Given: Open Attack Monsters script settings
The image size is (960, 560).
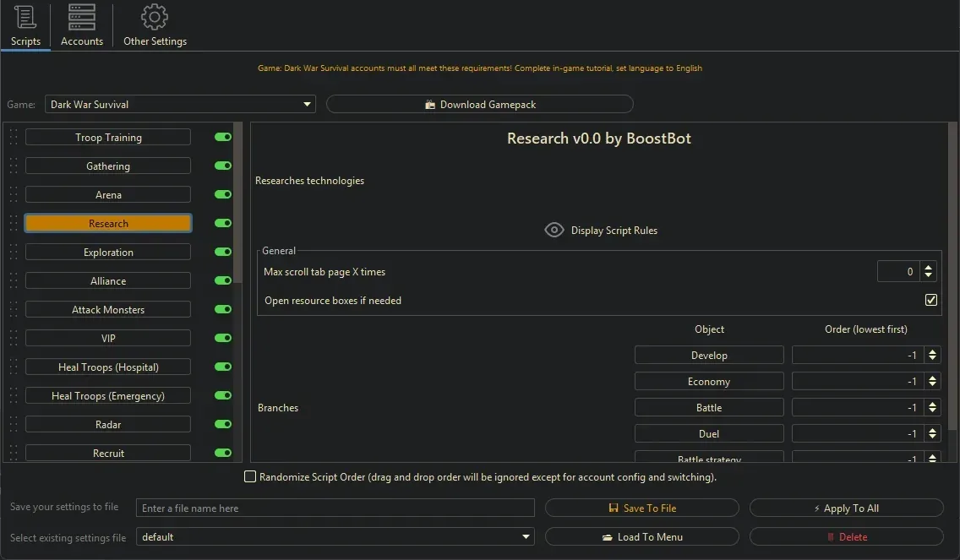Looking at the screenshot, I should pyautogui.click(x=108, y=310).
